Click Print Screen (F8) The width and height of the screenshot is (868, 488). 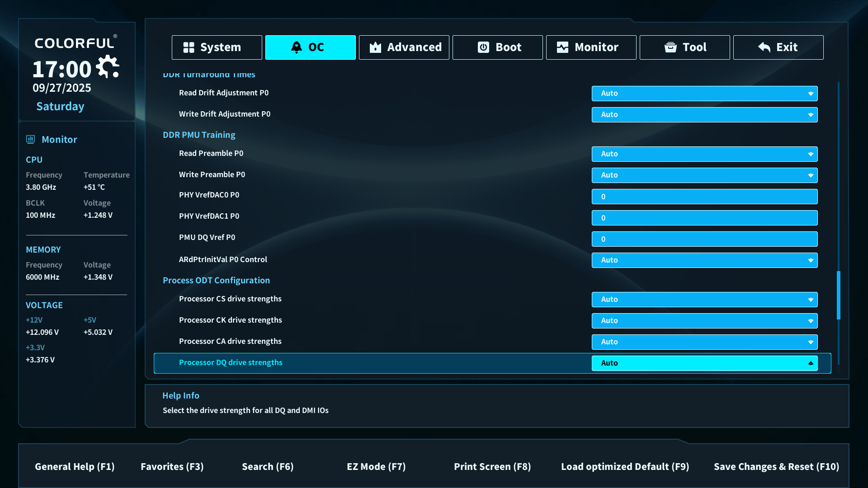[x=492, y=466]
